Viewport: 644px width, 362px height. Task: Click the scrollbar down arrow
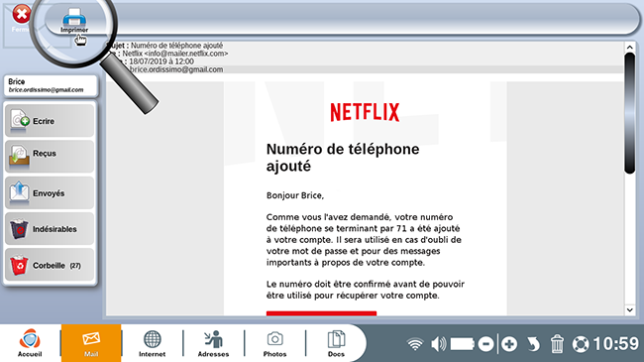click(x=629, y=309)
